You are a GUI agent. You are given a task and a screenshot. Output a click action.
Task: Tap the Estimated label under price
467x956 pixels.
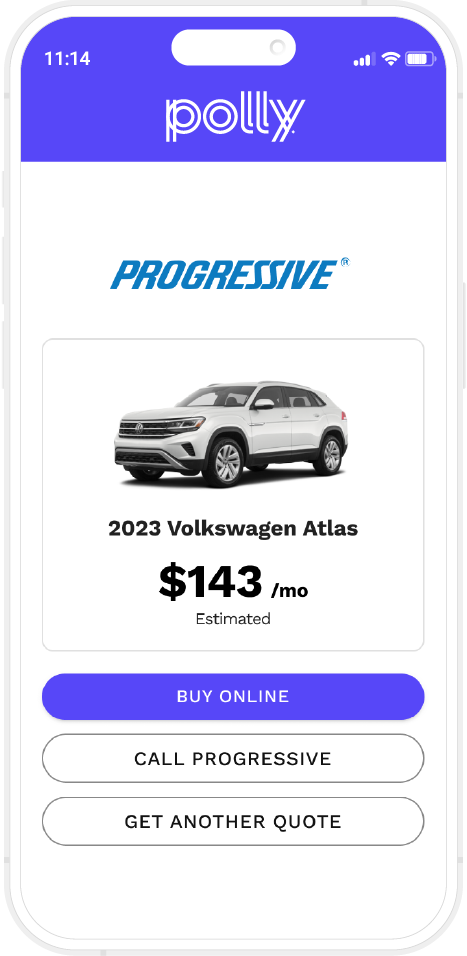click(233, 619)
